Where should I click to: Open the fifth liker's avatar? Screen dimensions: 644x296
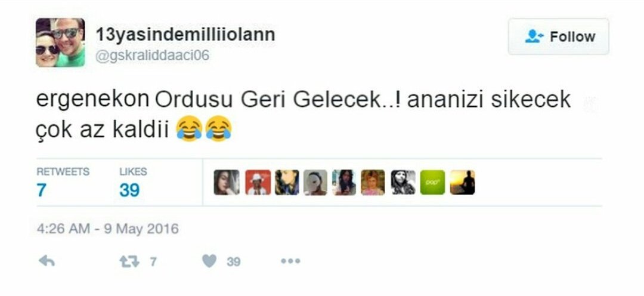pos(344,182)
